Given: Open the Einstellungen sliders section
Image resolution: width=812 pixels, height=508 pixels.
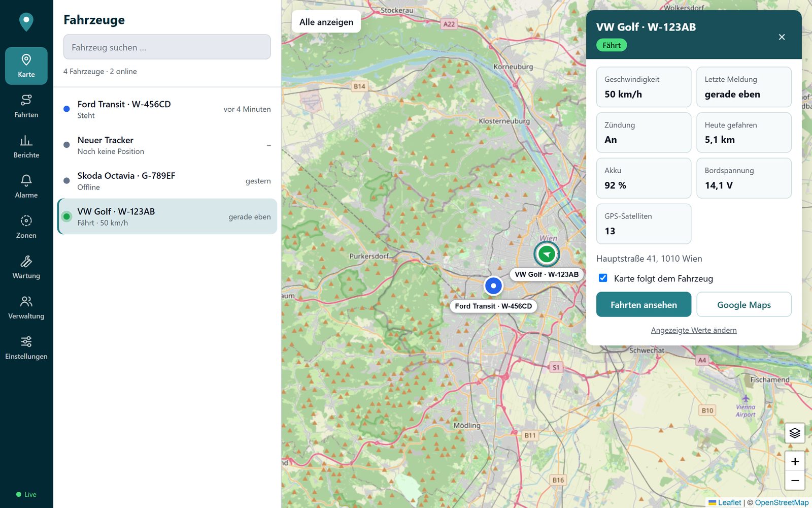Looking at the screenshot, I should [x=26, y=348].
